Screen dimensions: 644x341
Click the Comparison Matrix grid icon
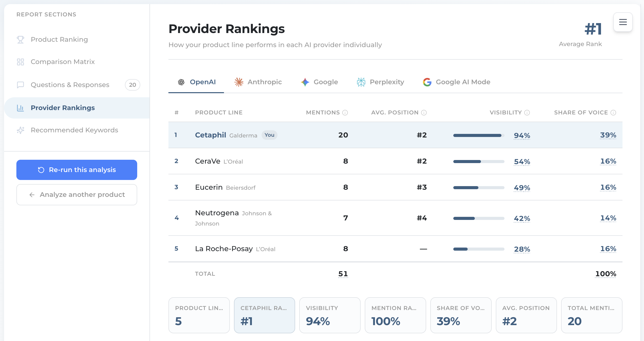point(20,62)
